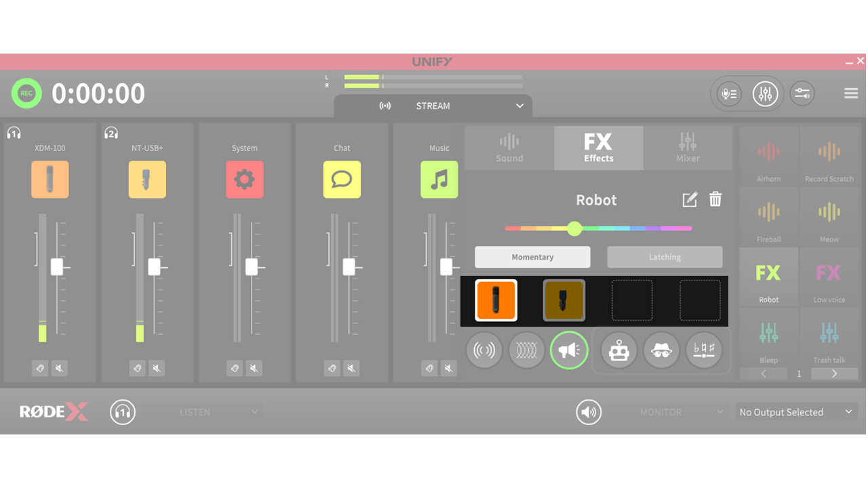Toggle the Chat channel link button
This screenshot has height=488, width=868.
coord(332,368)
